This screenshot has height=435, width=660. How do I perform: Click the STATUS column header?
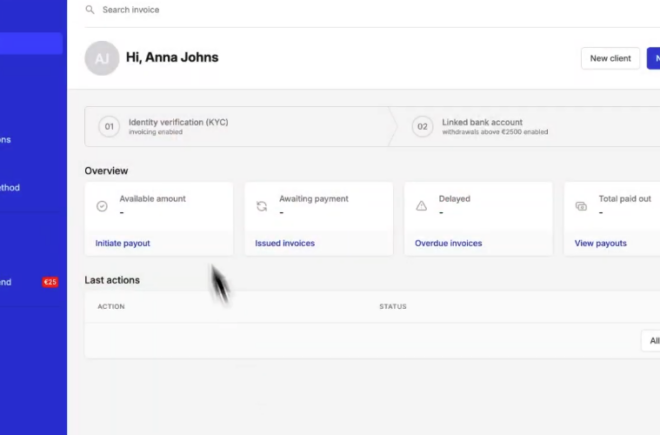[x=393, y=306]
